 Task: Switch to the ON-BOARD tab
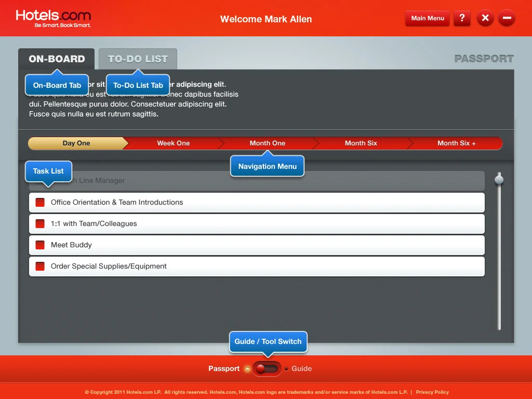[x=57, y=59]
